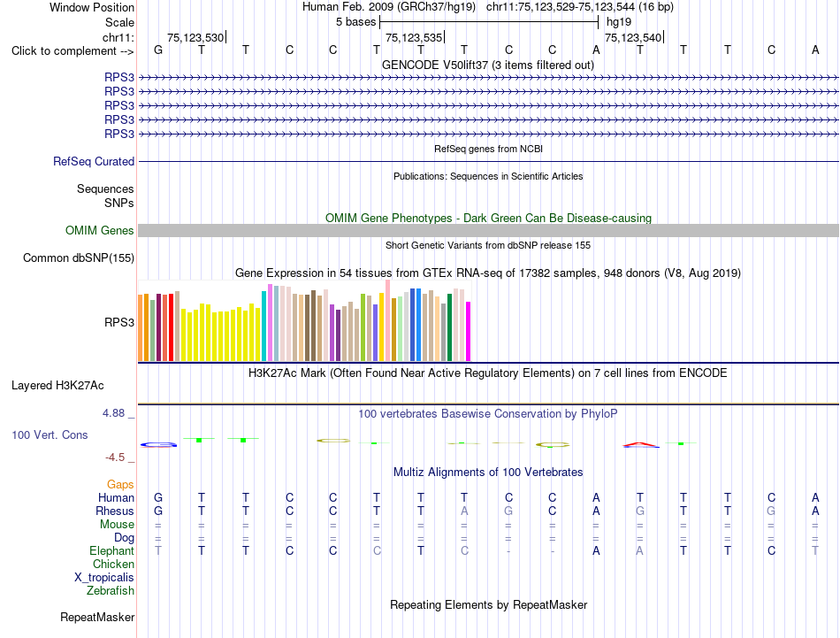Image resolution: width=840 pixels, height=638 pixels.
Task: Click the 'RefSeq genes from NCBI' title
Action: point(488,149)
